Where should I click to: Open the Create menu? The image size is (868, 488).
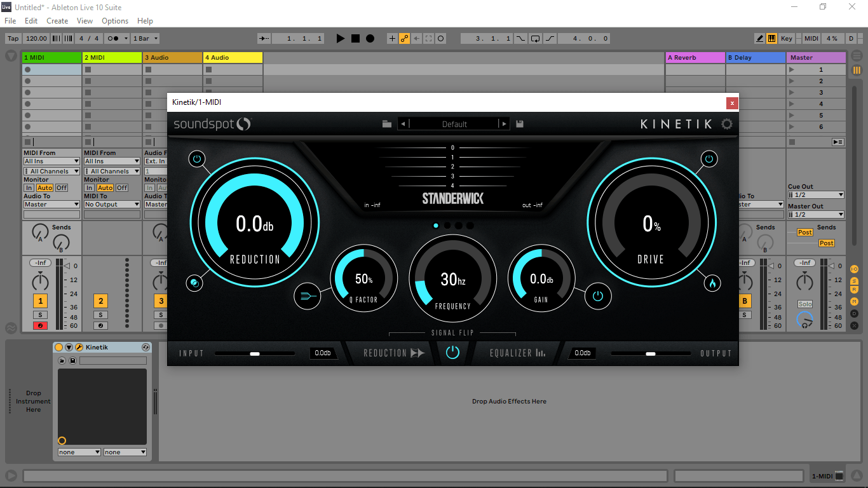[x=57, y=21]
